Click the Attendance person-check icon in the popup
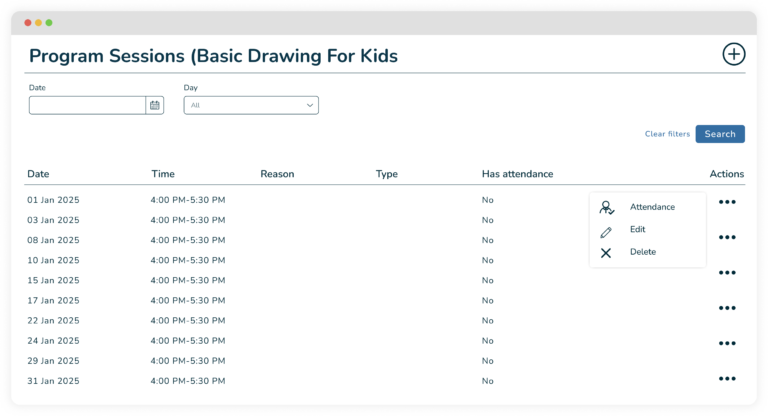 click(x=606, y=208)
